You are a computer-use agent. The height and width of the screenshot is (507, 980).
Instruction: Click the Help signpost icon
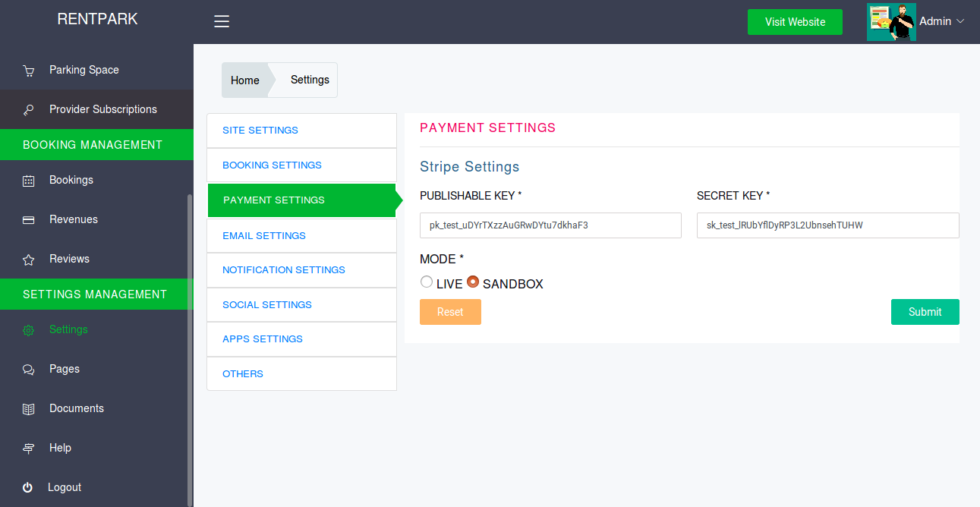[29, 449]
